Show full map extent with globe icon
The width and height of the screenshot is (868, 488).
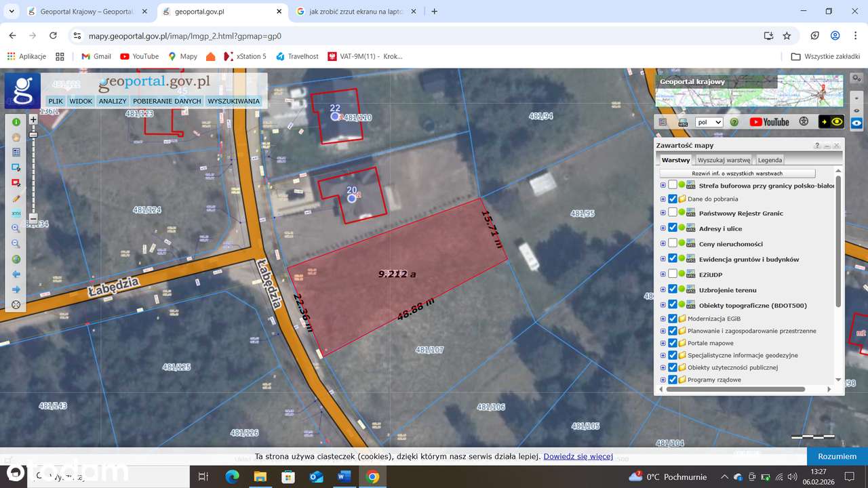coord(16,259)
